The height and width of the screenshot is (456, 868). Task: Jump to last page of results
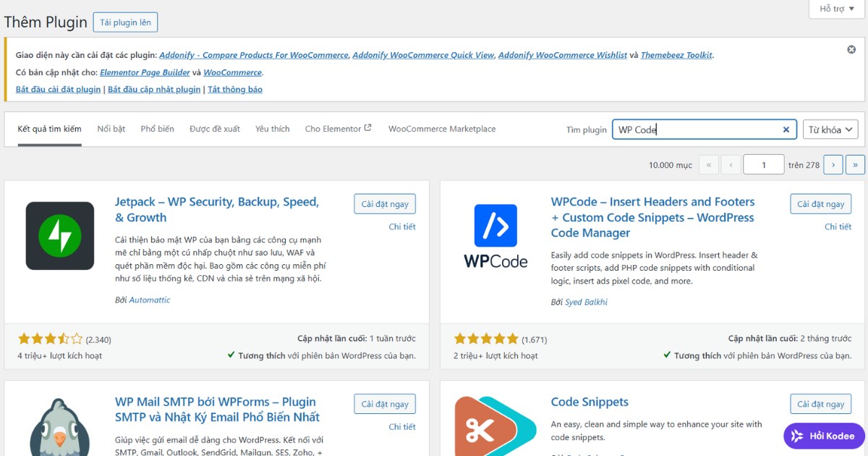coord(855,165)
